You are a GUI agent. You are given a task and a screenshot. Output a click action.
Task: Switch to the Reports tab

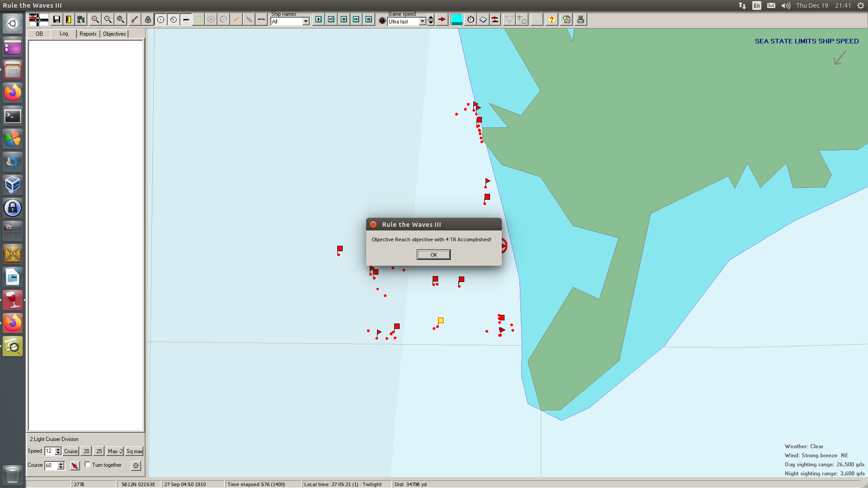(x=88, y=34)
